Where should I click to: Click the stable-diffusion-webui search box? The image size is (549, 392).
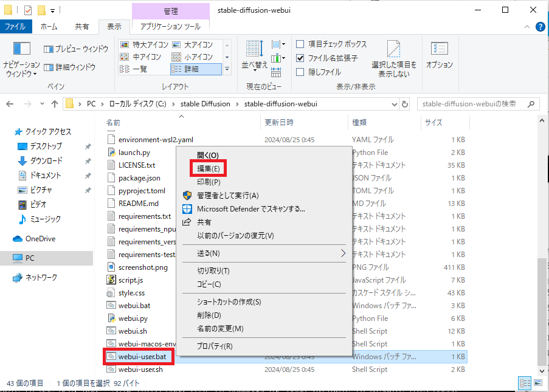tap(477, 104)
